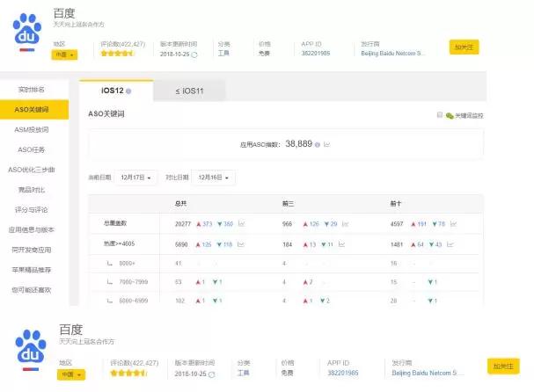This screenshot has height=392, width=534.
Task: Switch to the ≤ iOS11 tab
Action: [x=189, y=91]
